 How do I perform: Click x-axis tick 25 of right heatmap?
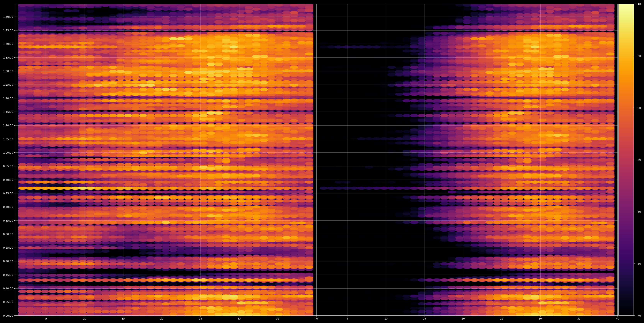502,319
